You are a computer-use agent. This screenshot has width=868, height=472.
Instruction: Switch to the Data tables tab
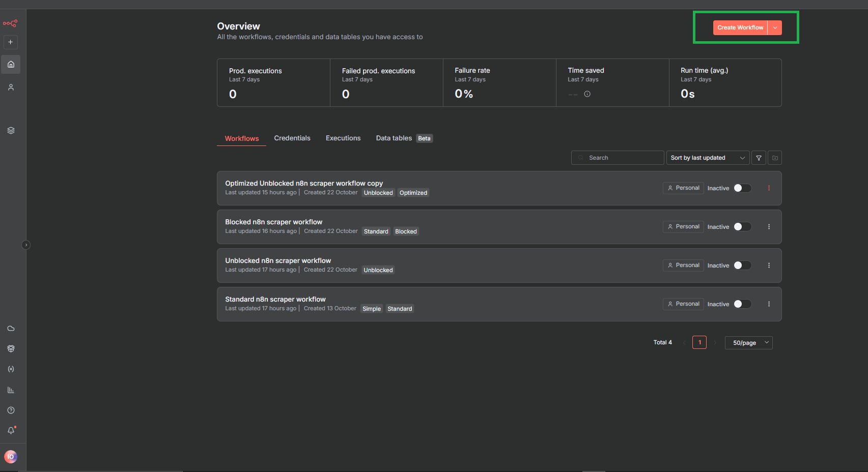click(x=394, y=138)
